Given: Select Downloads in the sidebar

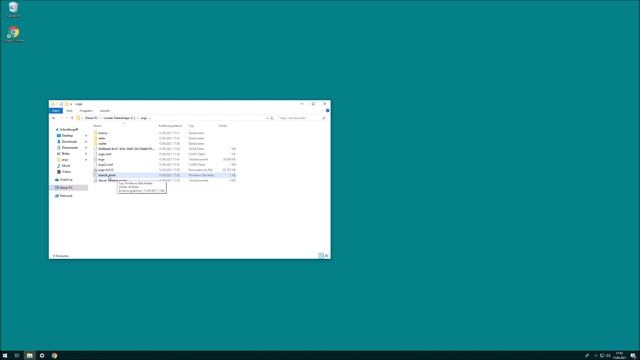Looking at the screenshot, I should pos(69,142).
